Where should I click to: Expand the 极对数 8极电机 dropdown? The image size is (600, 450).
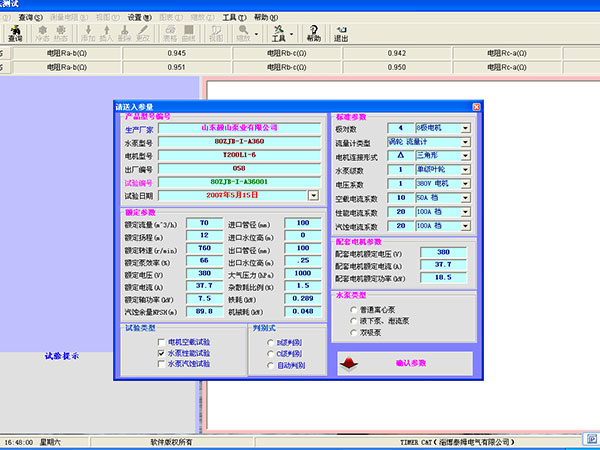pos(465,129)
